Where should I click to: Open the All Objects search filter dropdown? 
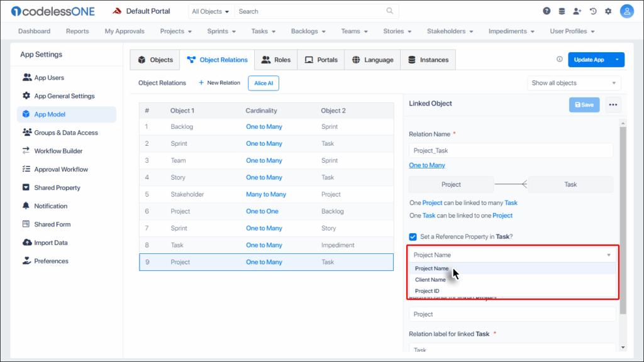[211, 11]
